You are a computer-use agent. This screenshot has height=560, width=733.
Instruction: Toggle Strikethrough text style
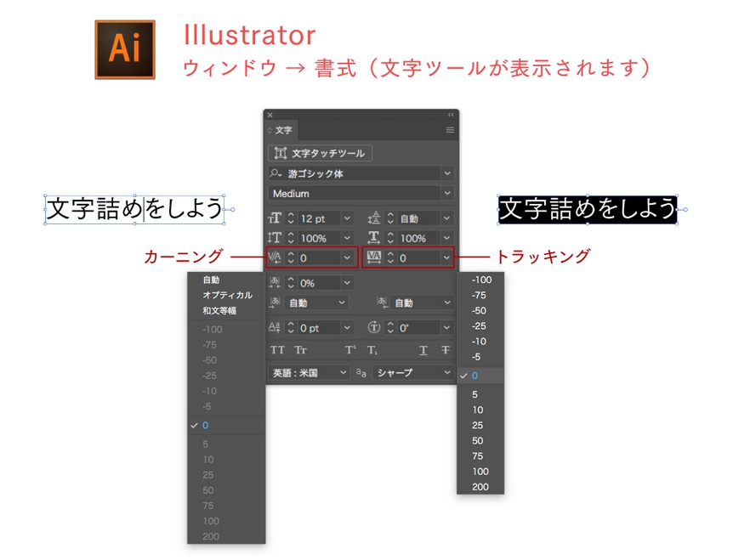(x=445, y=350)
